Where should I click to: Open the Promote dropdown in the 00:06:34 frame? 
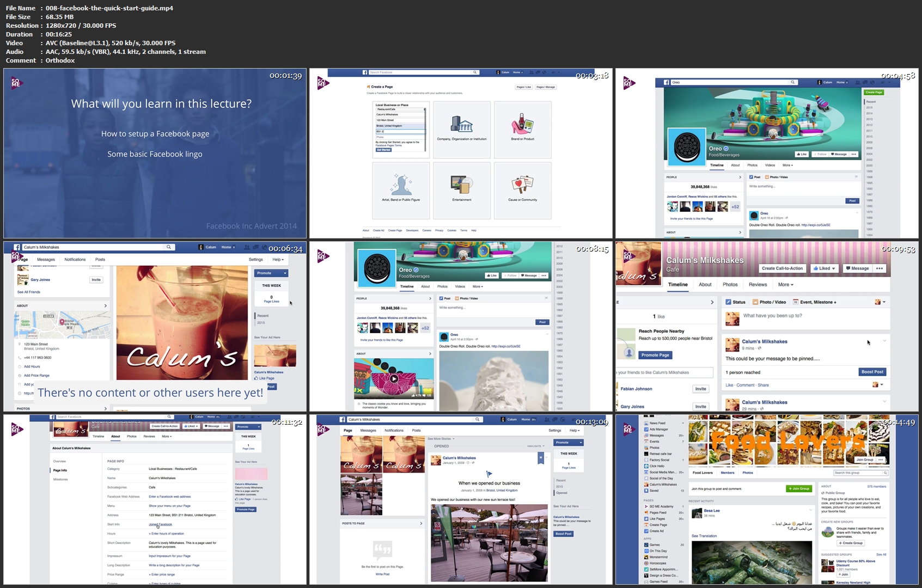(x=271, y=273)
